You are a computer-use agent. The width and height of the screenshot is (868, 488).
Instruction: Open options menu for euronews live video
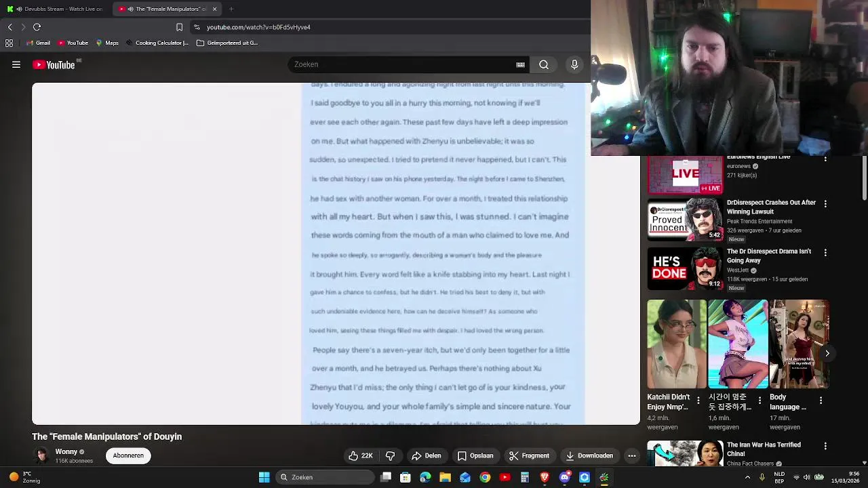click(825, 159)
